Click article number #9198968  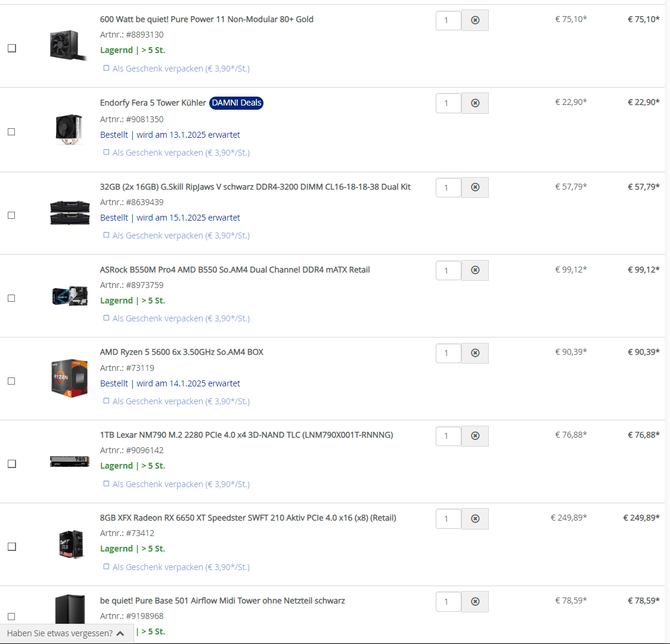(x=144, y=616)
